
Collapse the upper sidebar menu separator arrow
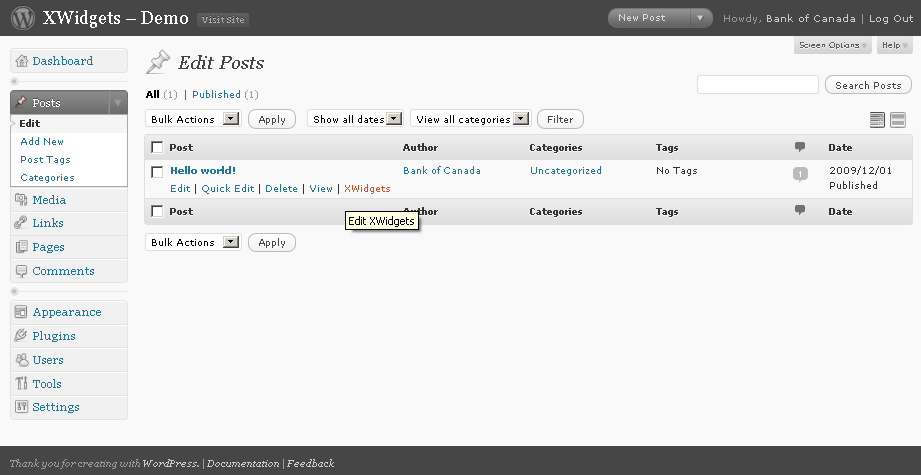coord(15,82)
